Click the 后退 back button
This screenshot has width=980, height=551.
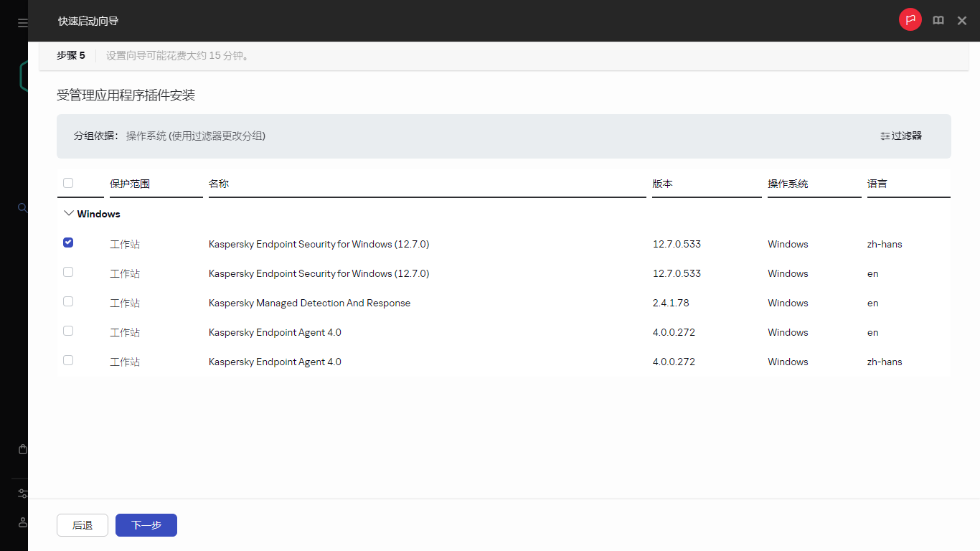[x=83, y=525]
